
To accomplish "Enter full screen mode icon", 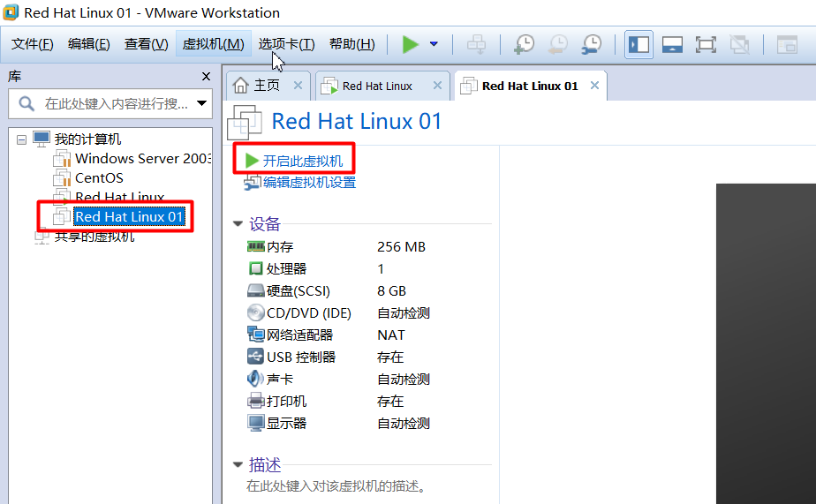I will pos(706,45).
